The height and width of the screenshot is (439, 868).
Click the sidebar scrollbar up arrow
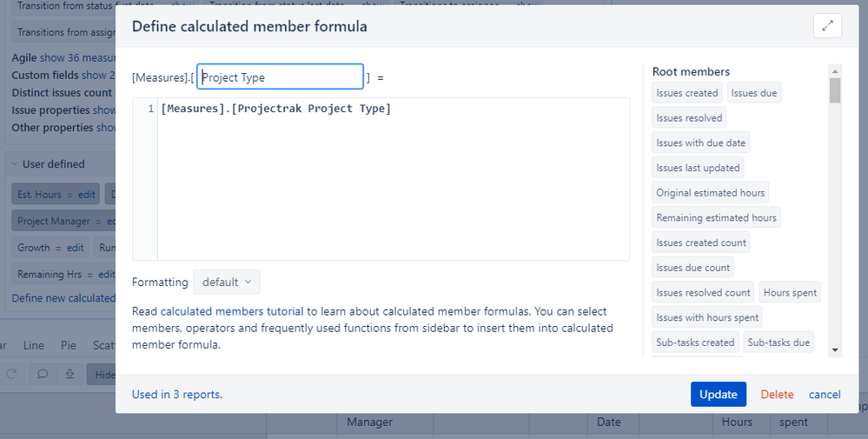(835, 71)
